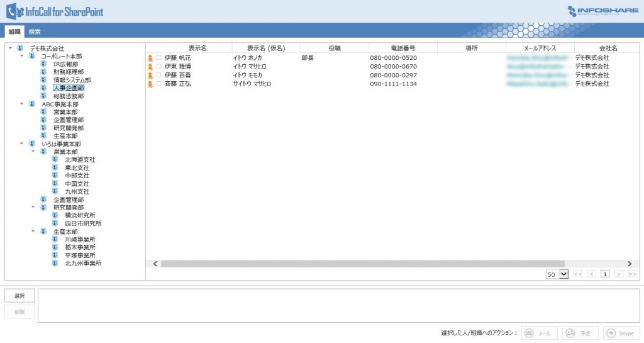Screen dimensions: 644x343
Task: Click the org icon next to 財務経理部
Action: [x=43, y=72]
